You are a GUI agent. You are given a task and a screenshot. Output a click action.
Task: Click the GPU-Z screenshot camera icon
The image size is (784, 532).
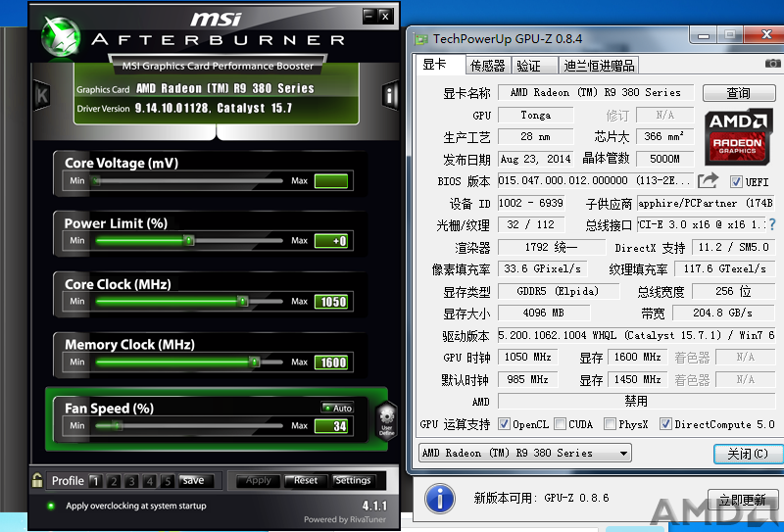(773, 64)
